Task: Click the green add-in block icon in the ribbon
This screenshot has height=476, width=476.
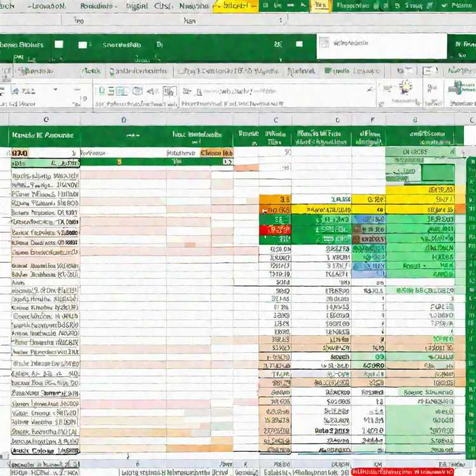Action: [x=456, y=88]
